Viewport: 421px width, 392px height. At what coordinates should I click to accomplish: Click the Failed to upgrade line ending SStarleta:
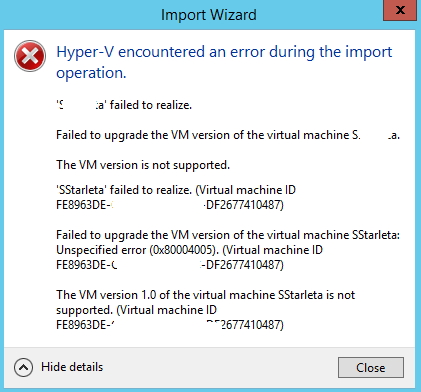228,235
